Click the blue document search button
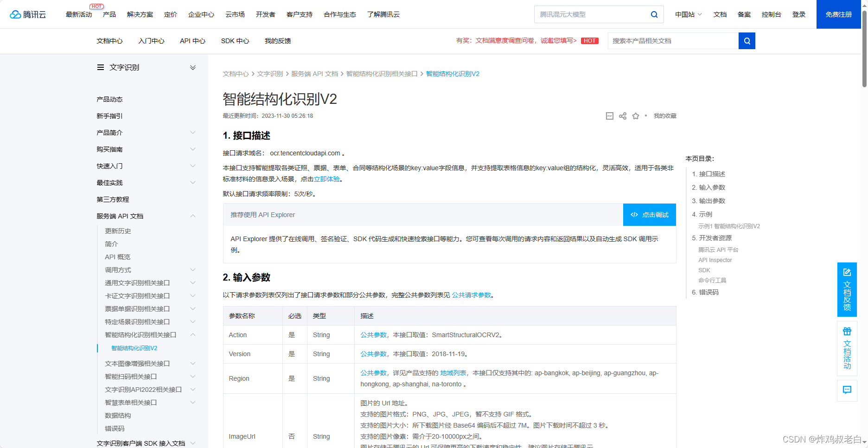868x448 pixels. (x=747, y=41)
